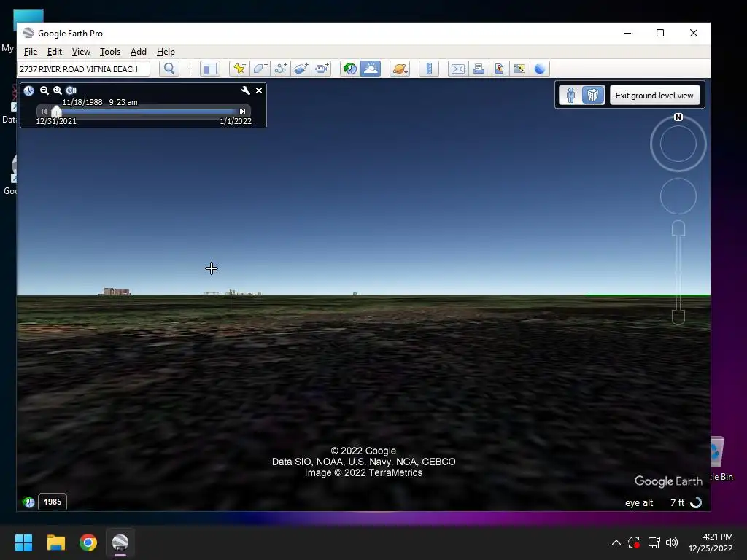The width and height of the screenshot is (747, 560).
Task: Click the search magnifier button
Action: (x=169, y=69)
